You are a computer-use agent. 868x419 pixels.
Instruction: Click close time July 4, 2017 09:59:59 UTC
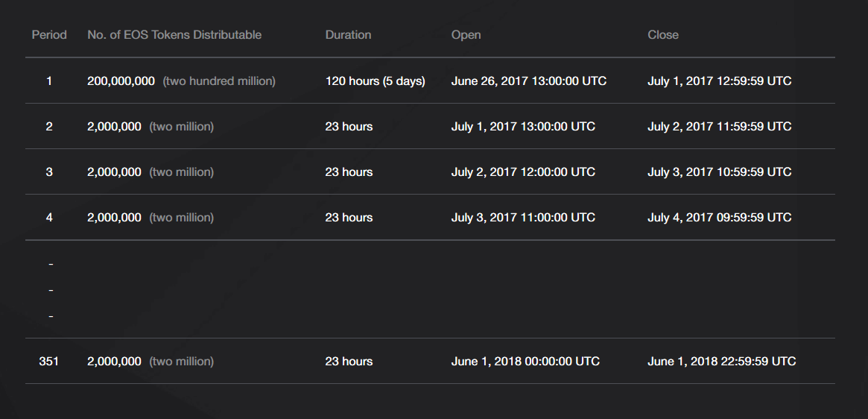click(x=720, y=217)
